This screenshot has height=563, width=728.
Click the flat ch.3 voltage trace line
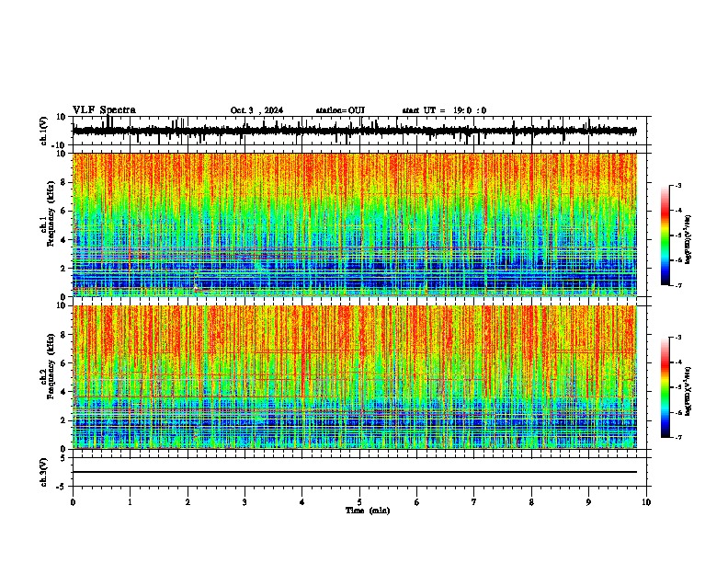tap(354, 472)
